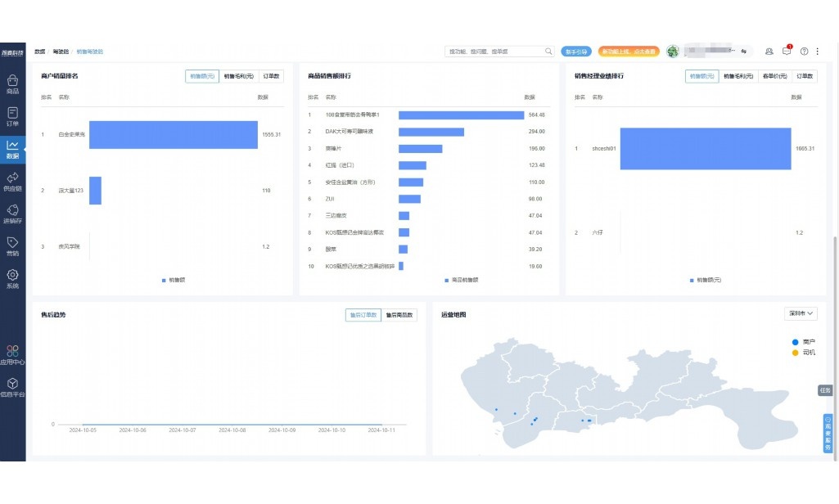Select the second tab in after-sales trend
839x504 pixels.
[x=399, y=315]
